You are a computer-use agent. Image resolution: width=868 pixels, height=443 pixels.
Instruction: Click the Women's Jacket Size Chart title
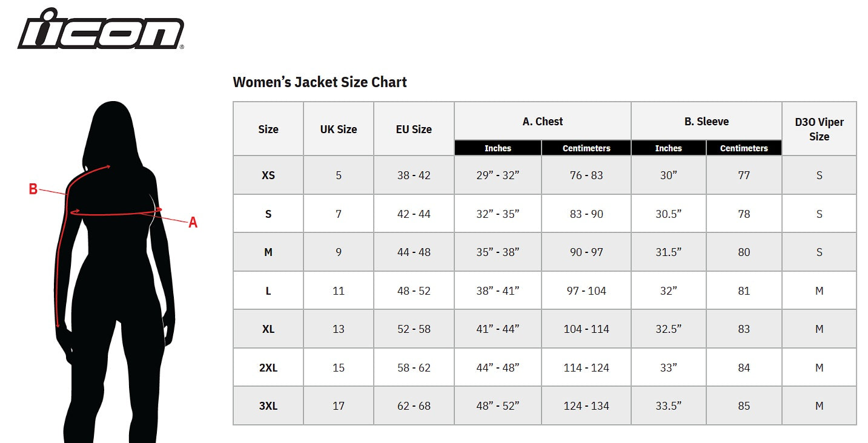click(320, 82)
